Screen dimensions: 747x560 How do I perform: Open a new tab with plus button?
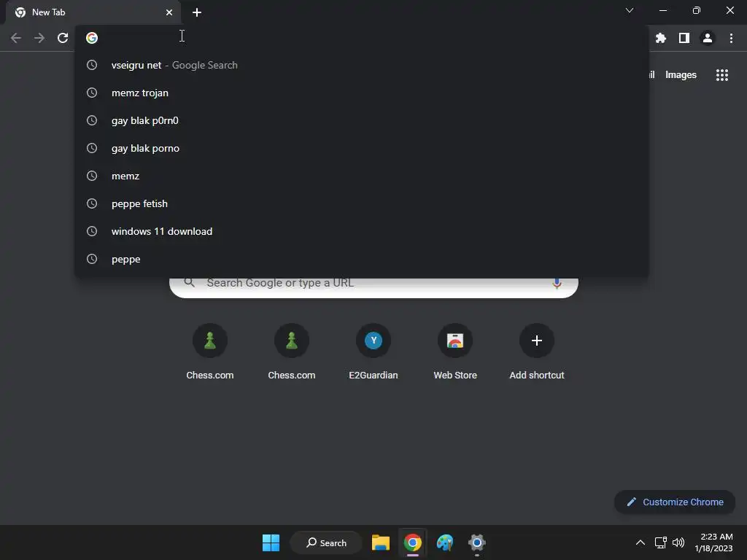[197, 12]
